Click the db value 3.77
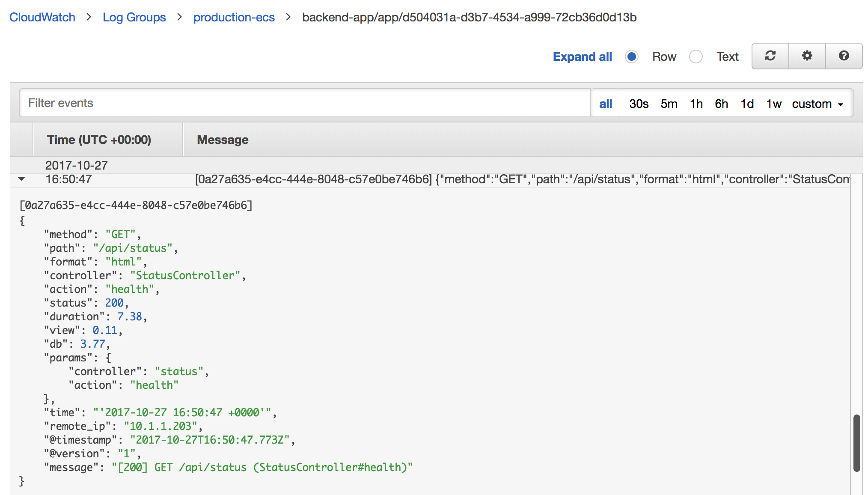 (93, 344)
